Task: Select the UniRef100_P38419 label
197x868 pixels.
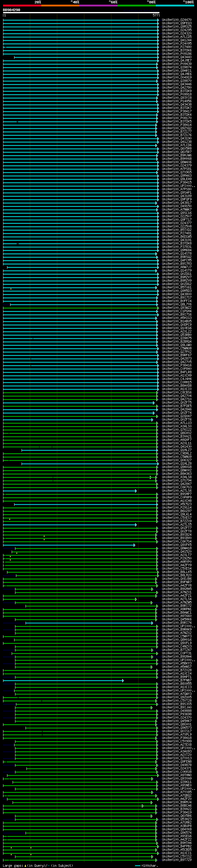Action: coord(177,812)
